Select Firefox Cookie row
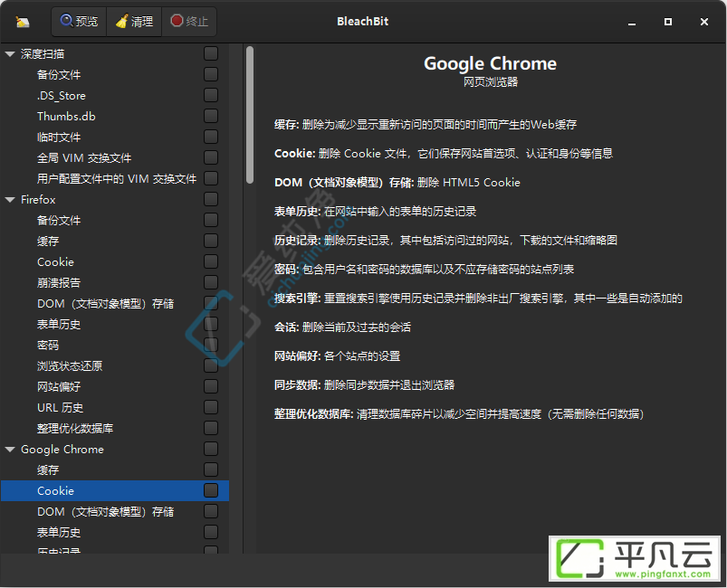Viewport: 727px width, 588px height. pyautogui.click(x=114, y=261)
